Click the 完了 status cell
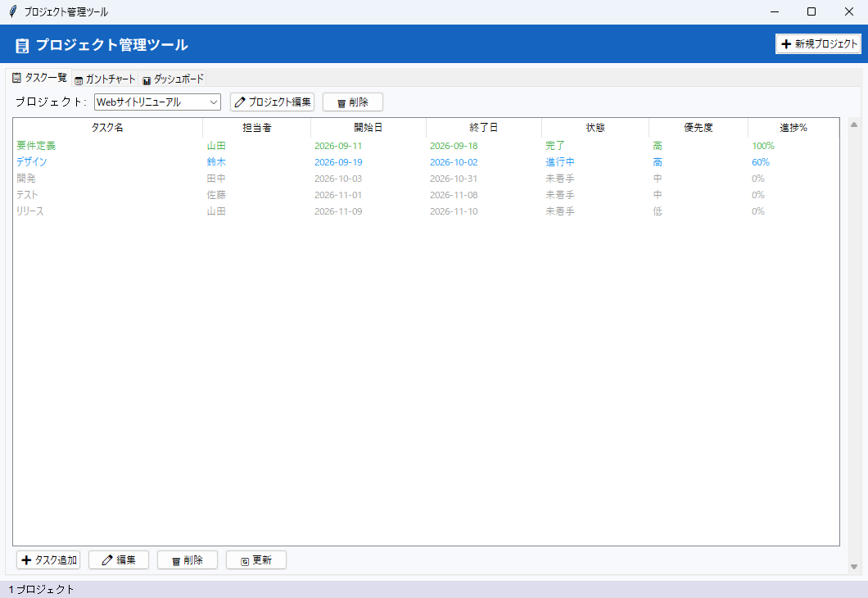This screenshot has height=598, width=868. [555, 146]
